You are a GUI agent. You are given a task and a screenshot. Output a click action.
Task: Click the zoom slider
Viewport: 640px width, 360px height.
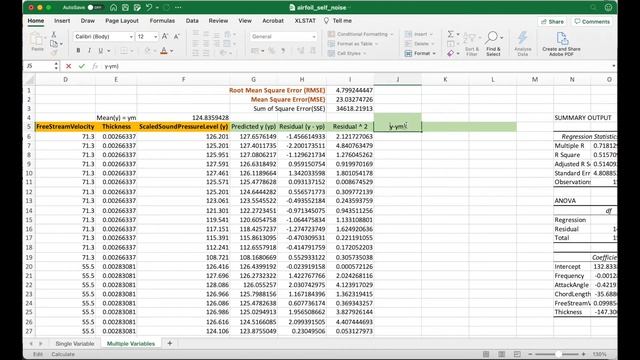click(558, 354)
